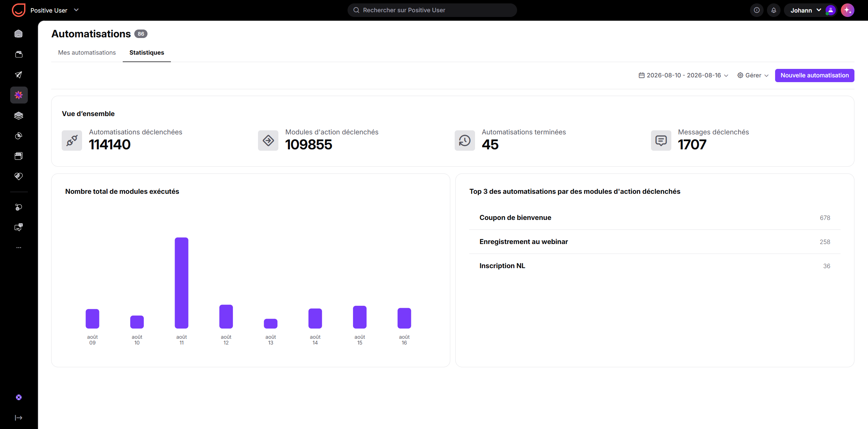Open the stacked browser windows sidebar icon

(19, 156)
